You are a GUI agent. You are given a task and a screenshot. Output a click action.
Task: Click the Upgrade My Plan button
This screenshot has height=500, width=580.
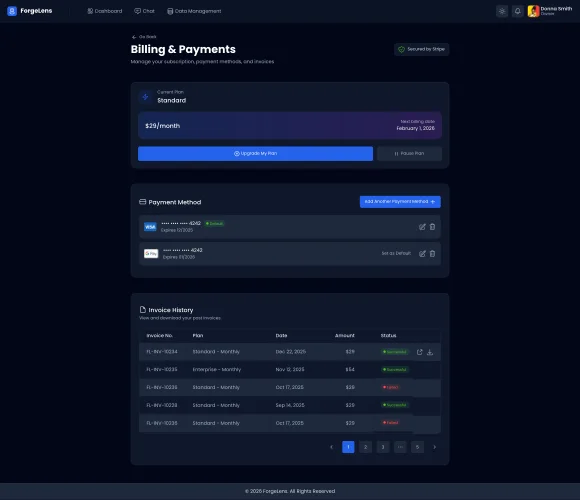pos(255,153)
